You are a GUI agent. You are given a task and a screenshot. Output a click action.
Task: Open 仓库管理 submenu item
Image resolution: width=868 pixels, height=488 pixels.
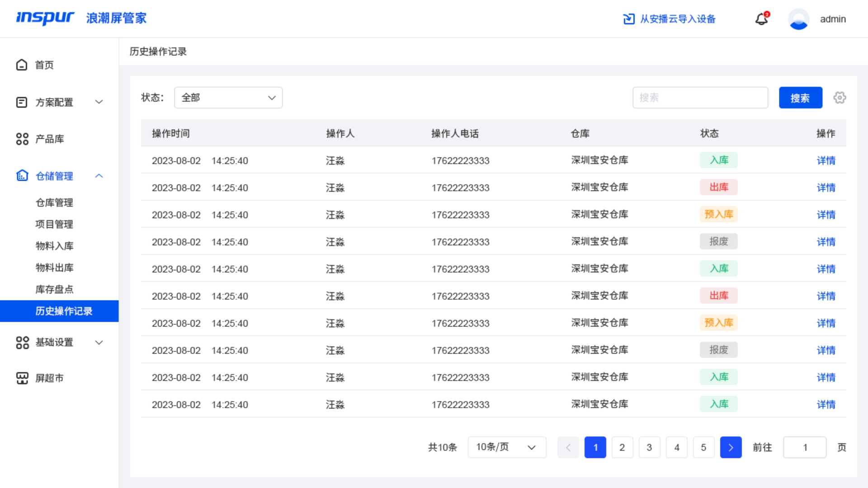click(54, 202)
